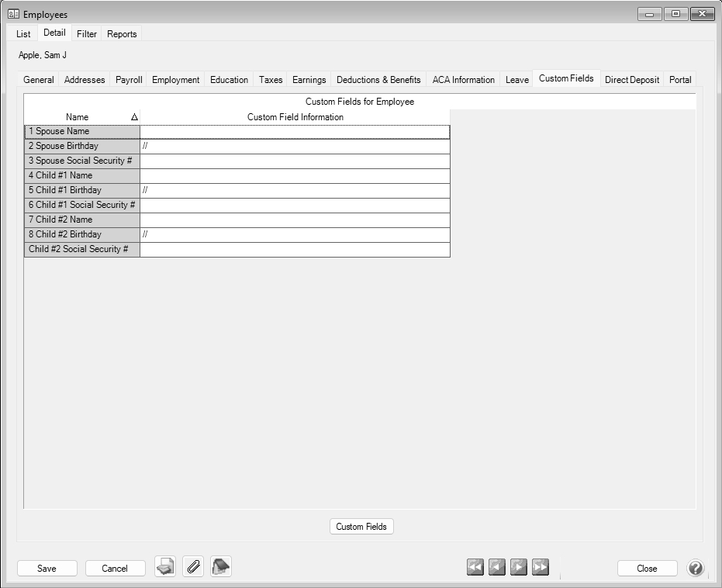The width and height of the screenshot is (722, 588).
Task: Click the notes icon beside the paperclip
Action: pos(221,568)
